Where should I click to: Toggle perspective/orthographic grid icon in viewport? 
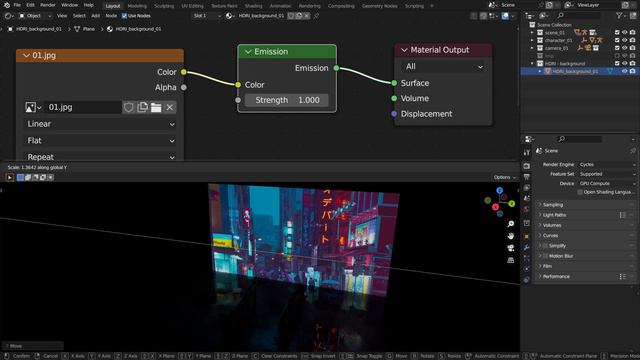click(x=511, y=260)
